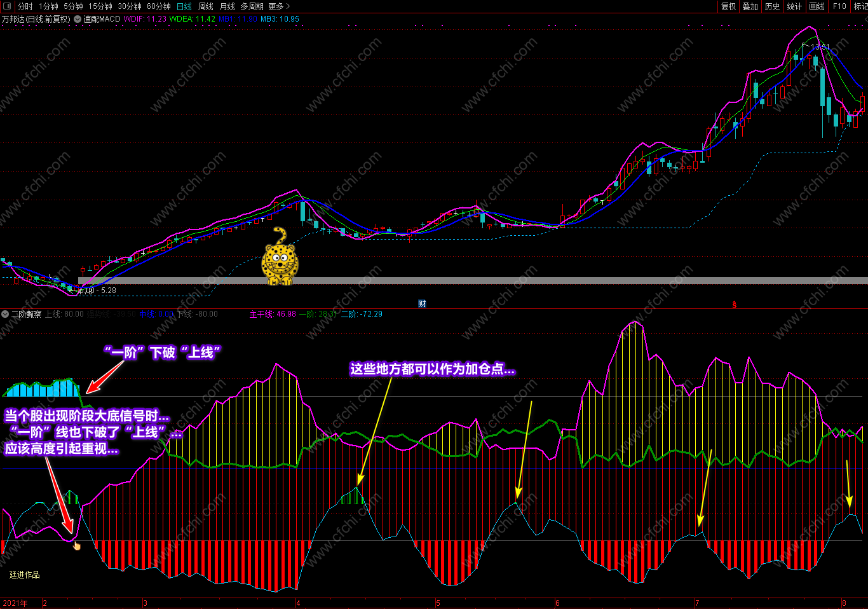Click the leopard mascot icon on chart
The image size is (868, 609).
tap(280, 257)
